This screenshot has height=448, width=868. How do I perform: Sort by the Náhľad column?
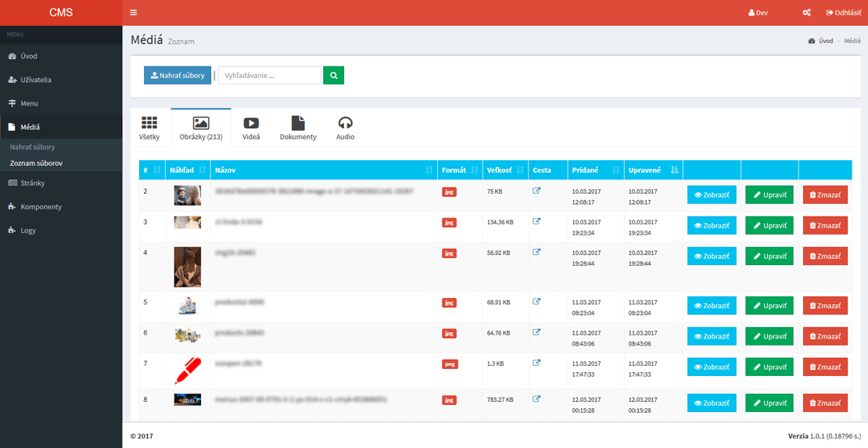pyautogui.click(x=188, y=170)
